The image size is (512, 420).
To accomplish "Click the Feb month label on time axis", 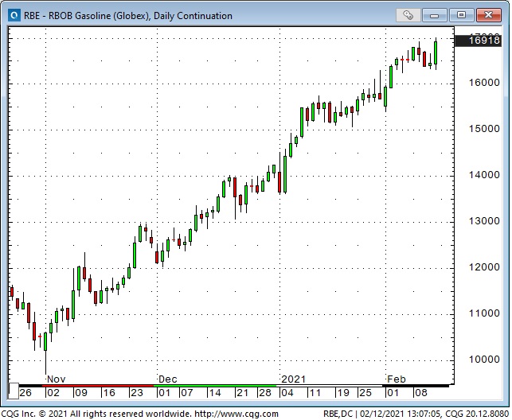I will click(397, 379).
